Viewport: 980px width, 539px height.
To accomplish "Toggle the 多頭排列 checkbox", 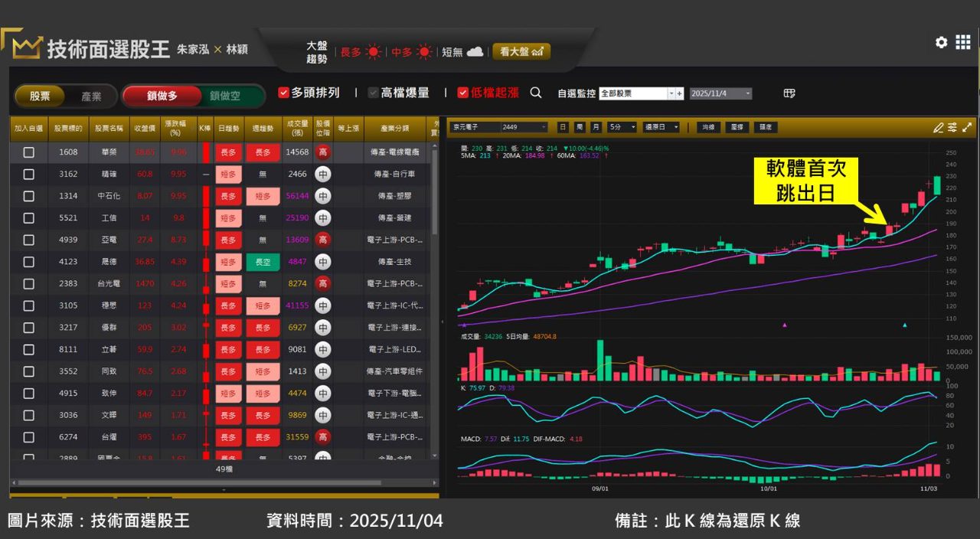I will (283, 93).
